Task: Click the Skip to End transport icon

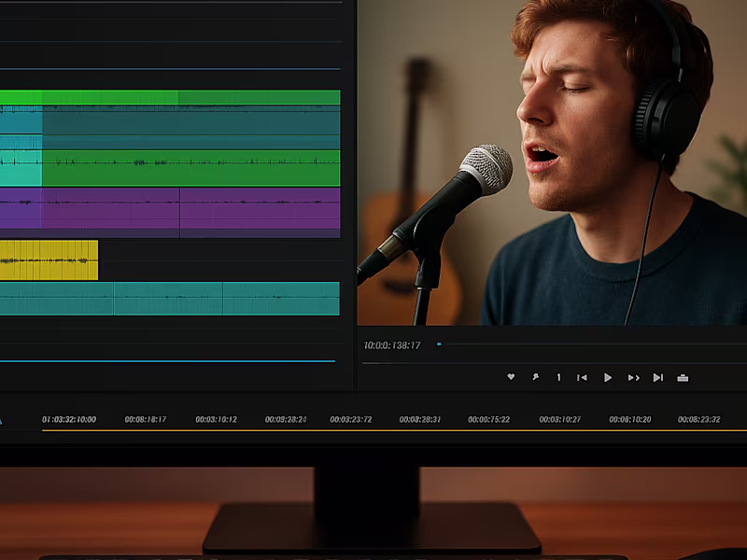Action: coord(659,377)
